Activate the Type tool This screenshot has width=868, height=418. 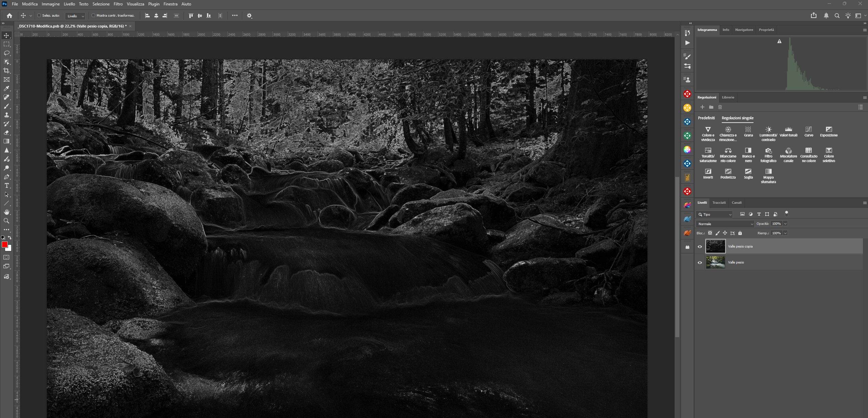click(x=6, y=185)
